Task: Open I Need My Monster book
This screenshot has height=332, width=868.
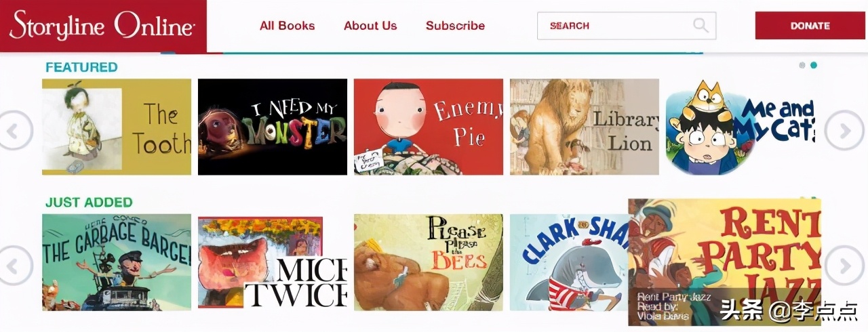Action: 273,127
